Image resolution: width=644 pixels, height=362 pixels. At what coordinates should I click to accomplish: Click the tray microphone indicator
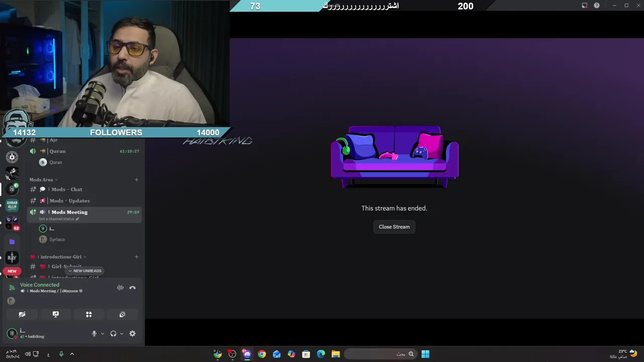click(61, 354)
